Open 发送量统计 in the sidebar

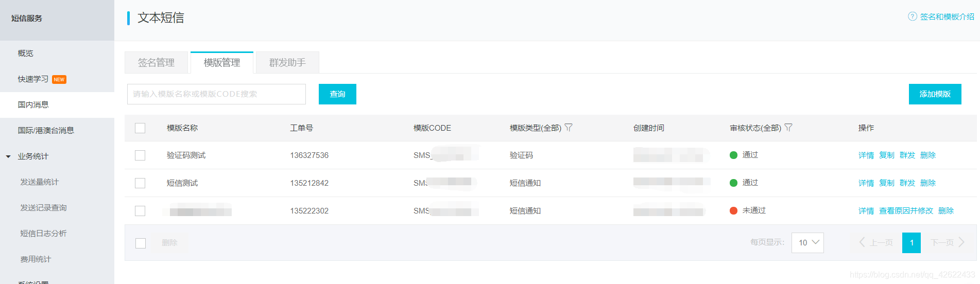coord(39,182)
